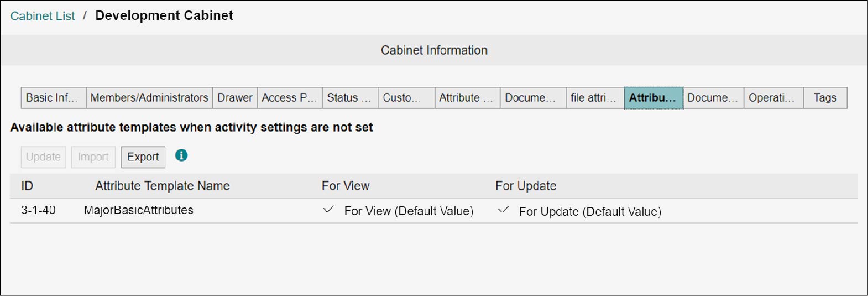Open the Attribute ... tab

[x=468, y=98]
